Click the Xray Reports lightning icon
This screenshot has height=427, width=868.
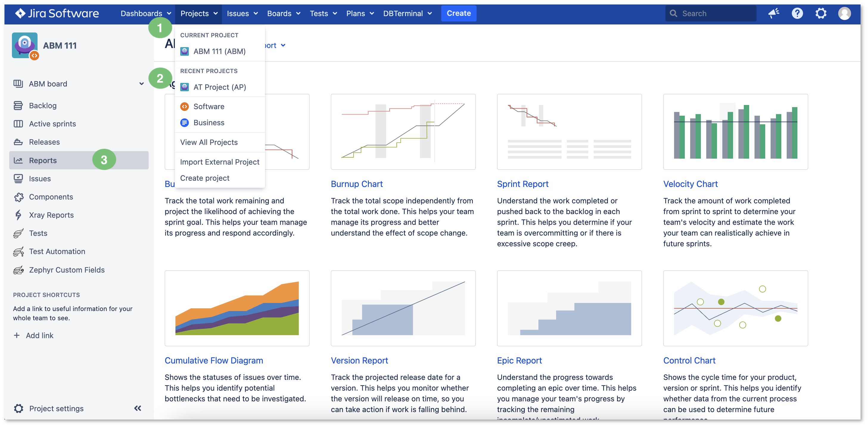tap(18, 215)
